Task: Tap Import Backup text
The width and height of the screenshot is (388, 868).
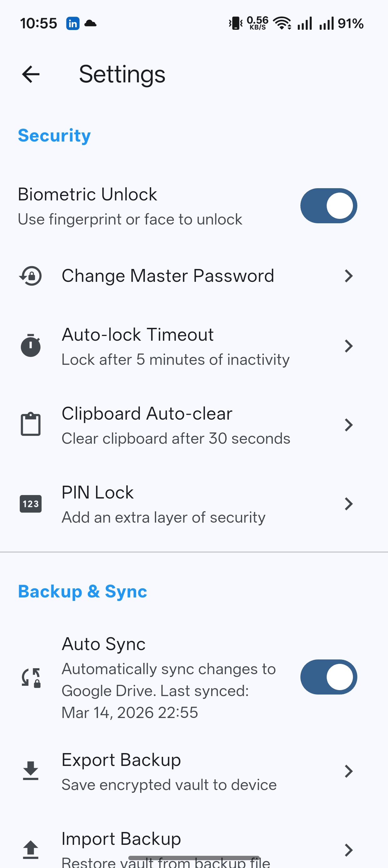Action: point(121,839)
